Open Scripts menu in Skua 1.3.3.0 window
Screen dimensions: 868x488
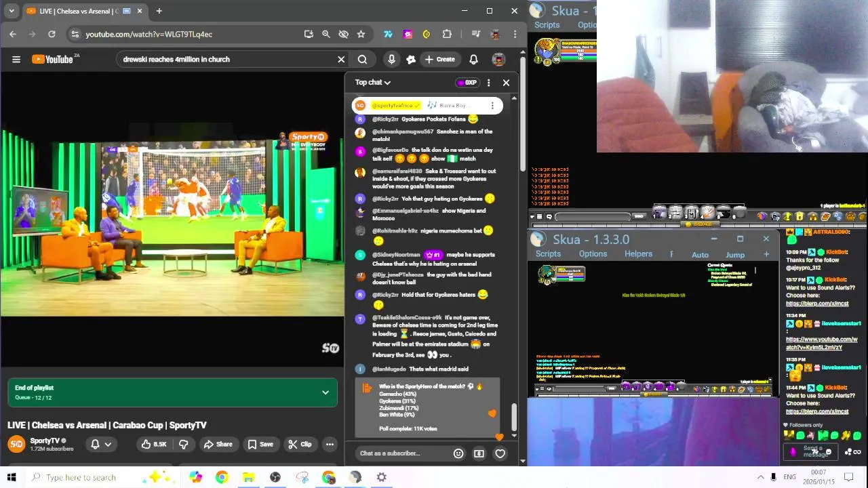(x=548, y=254)
